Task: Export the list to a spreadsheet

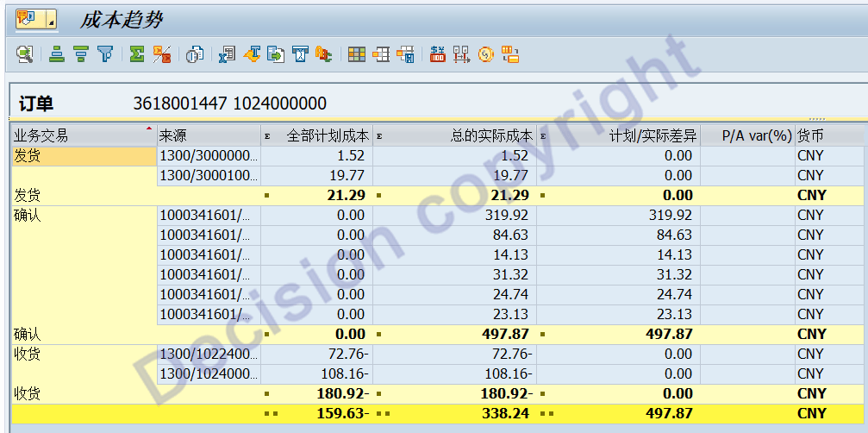Action: click(x=227, y=54)
